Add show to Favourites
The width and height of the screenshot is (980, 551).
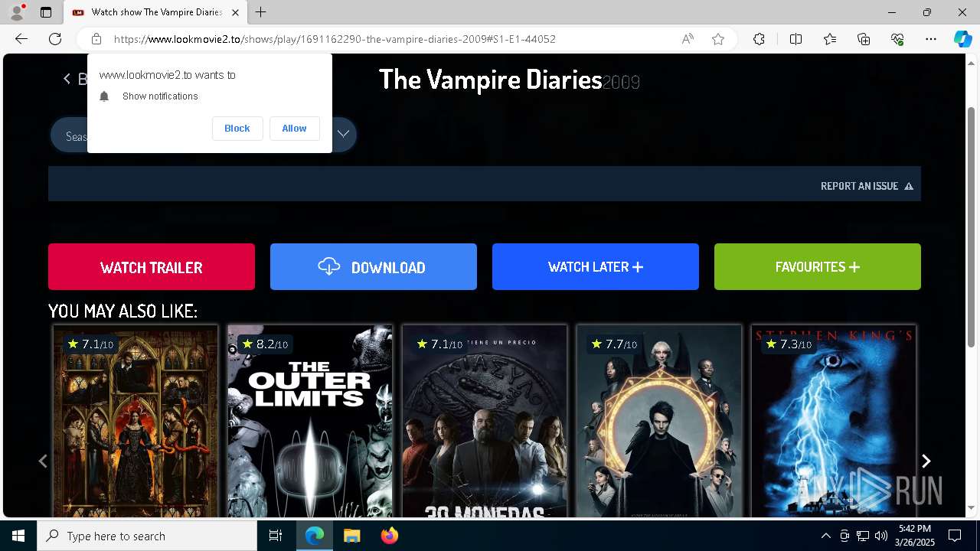coord(818,267)
